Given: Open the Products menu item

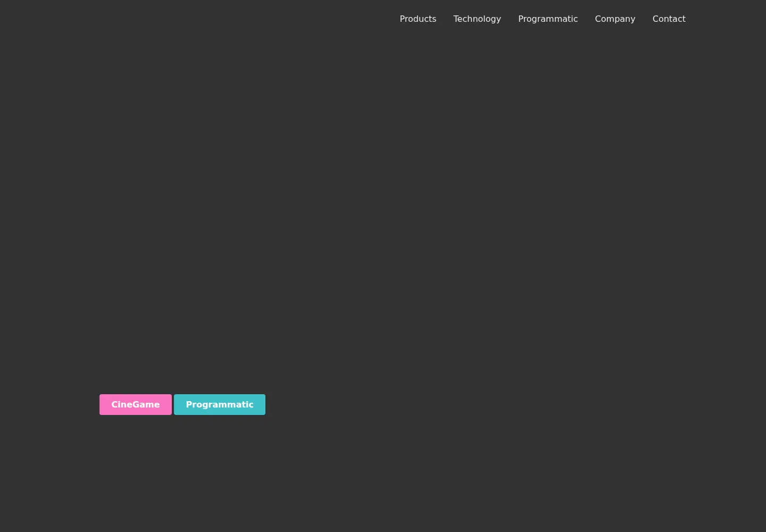Looking at the screenshot, I should click(x=418, y=19).
